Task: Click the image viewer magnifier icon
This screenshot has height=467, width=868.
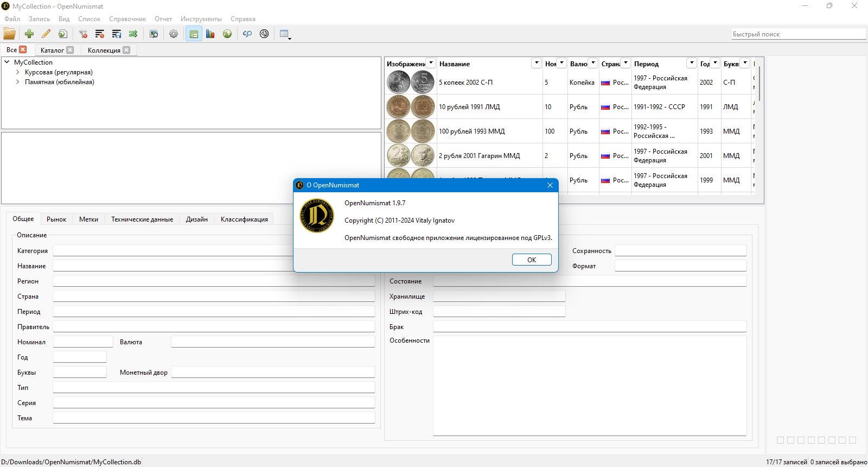Action: [x=154, y=34]
